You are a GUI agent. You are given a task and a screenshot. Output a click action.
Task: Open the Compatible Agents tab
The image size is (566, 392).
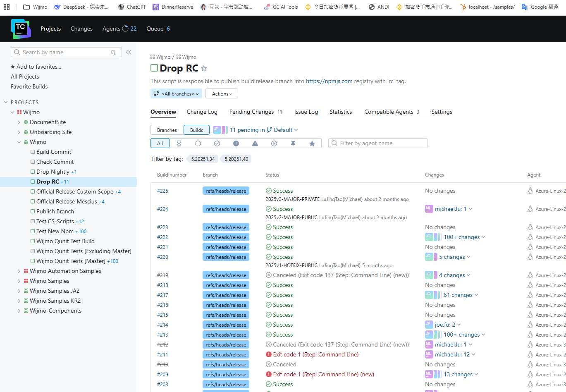click(392, 112)
